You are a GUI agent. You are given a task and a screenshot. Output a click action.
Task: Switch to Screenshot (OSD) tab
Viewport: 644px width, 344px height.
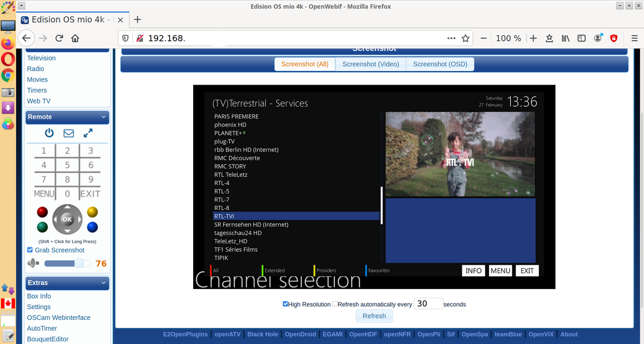(x=440, y=64)
